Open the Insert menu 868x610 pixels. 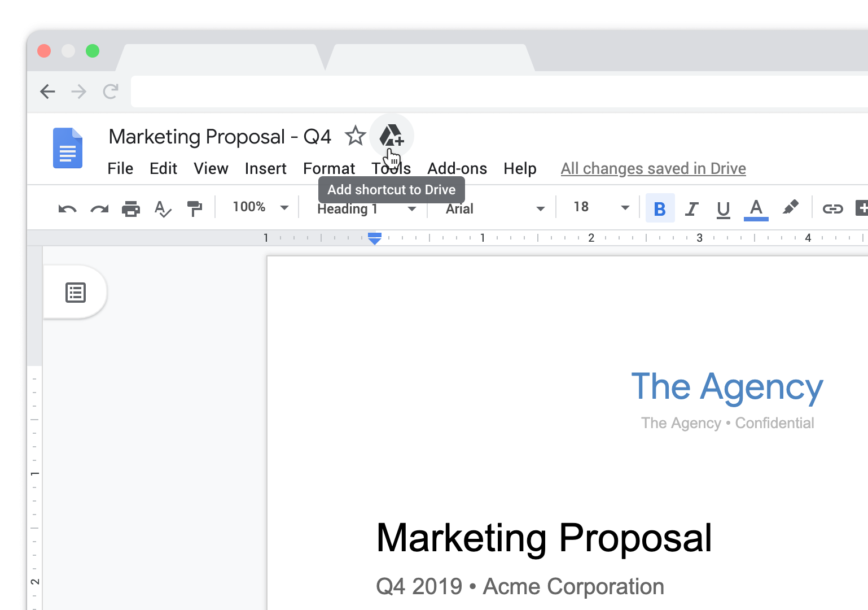tap(265, 168)
